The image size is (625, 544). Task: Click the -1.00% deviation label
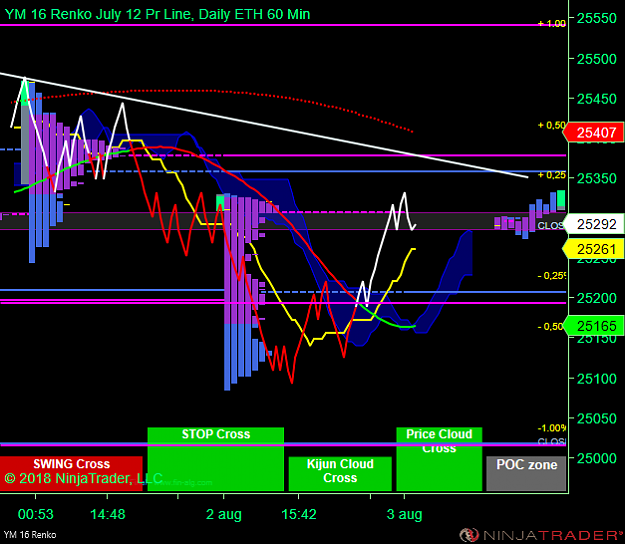tap(552, 428)
